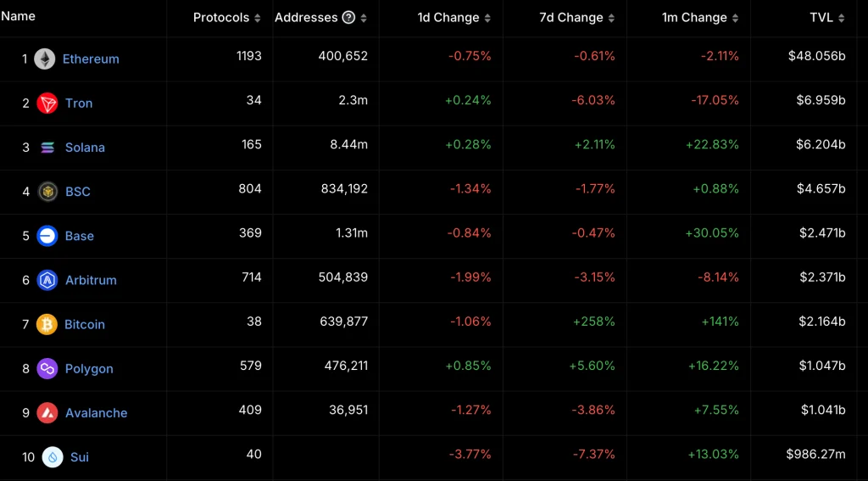
Task: Click the Ethereum chain logo icon
Action: click(x=45, y=59)
